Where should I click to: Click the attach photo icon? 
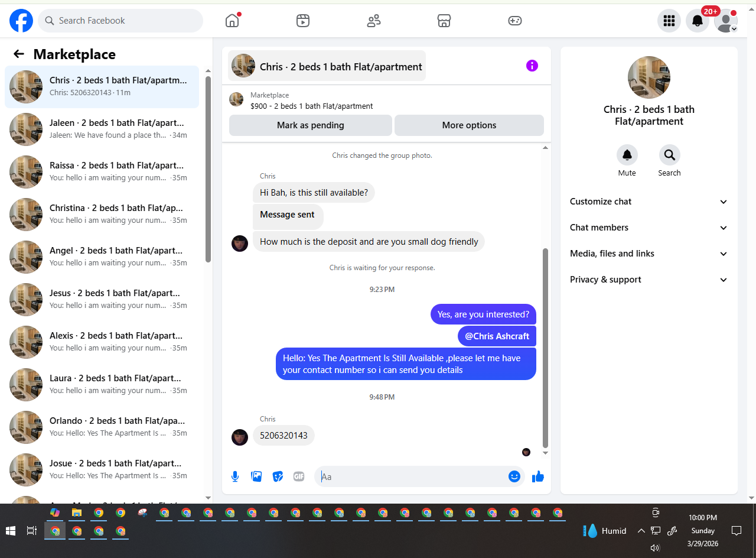tap(256, 476)
